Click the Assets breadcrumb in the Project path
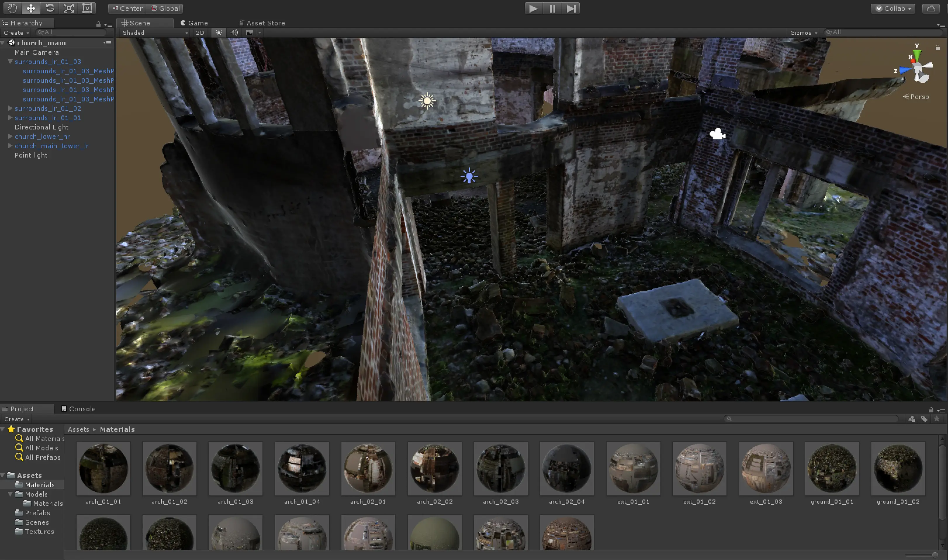Image resolution: width=948 pixels, height=560 pixels. [x=79, y=429]
